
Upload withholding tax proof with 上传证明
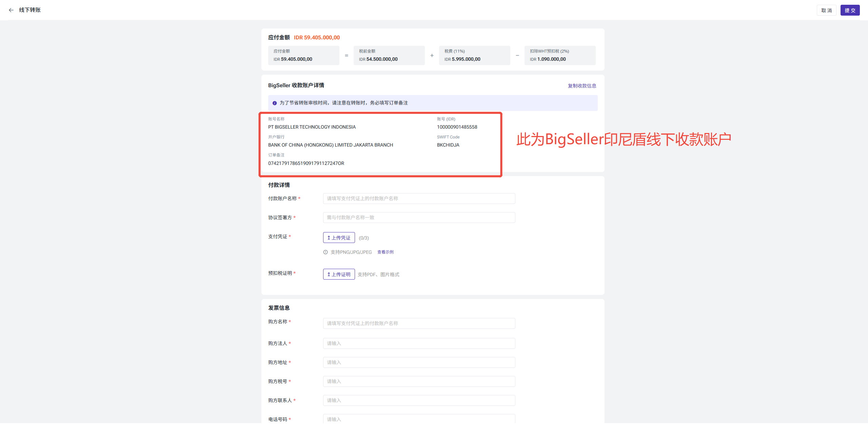point(339,274)
